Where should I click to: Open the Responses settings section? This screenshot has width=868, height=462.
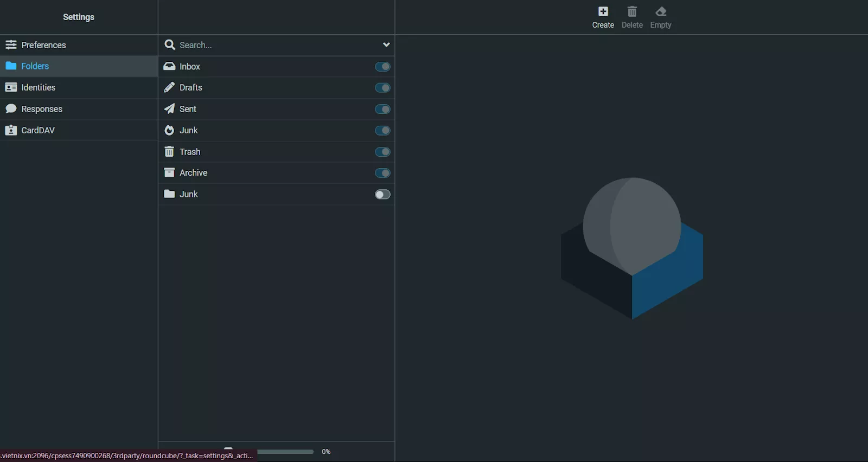[x=79, y=109]
